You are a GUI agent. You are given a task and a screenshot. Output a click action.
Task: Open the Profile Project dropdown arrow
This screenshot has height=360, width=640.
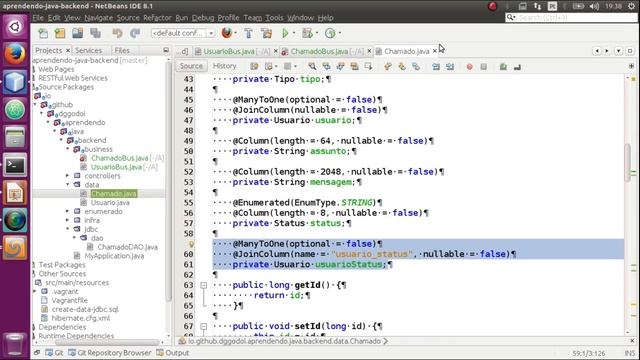click(340, 33)
